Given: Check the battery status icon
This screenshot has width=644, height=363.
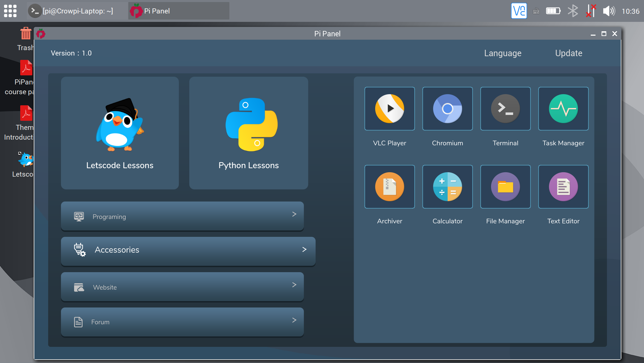Looking at the screenshot, I should tap(553, 11).
